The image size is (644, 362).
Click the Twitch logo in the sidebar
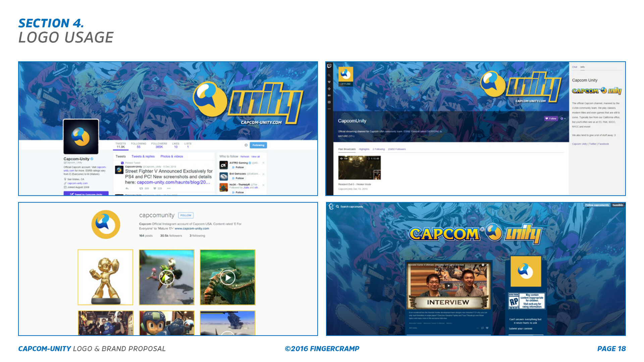[x=329, y=66]
